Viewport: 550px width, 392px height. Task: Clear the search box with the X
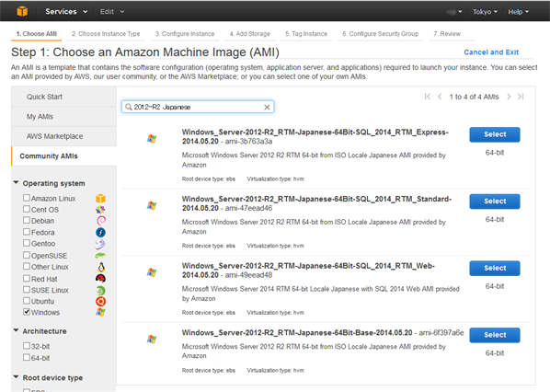[x=267, y=107]
